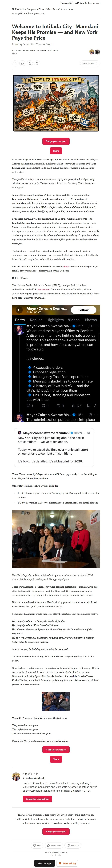The width and height of the screenshot is (112, 868).
Task: Click the Follow button
Action: pos(83,310)
